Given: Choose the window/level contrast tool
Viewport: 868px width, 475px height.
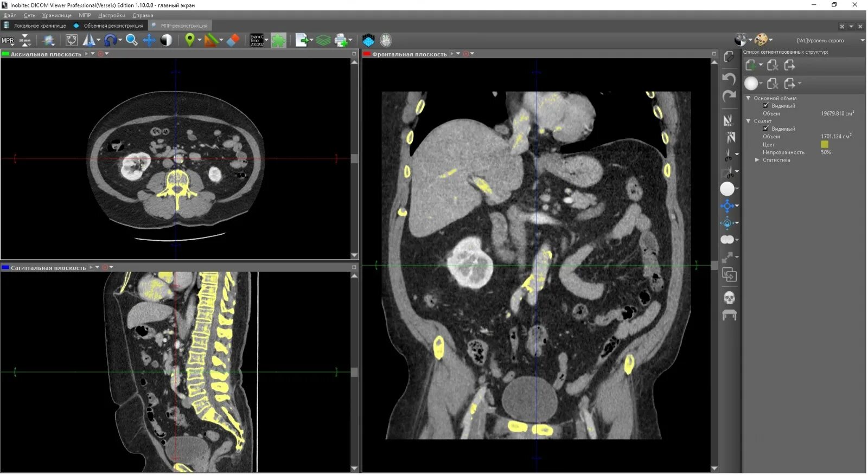Looking at the screenshot, I should point(167,40).
